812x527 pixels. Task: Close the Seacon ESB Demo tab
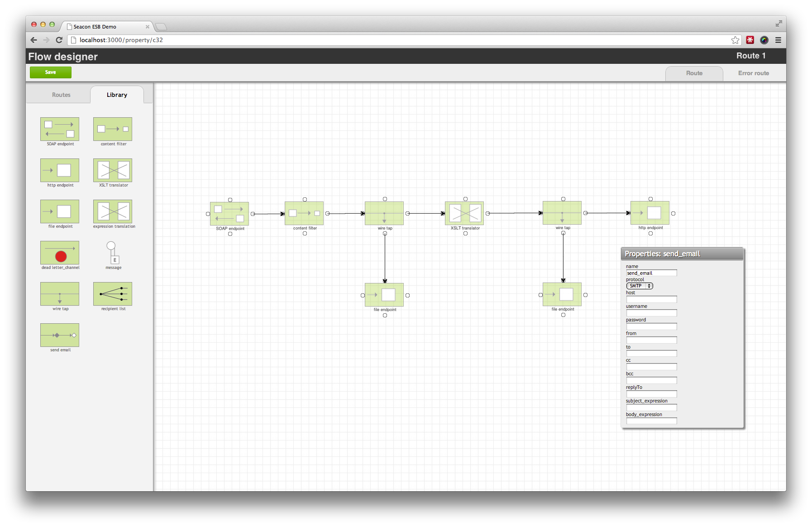148,27
